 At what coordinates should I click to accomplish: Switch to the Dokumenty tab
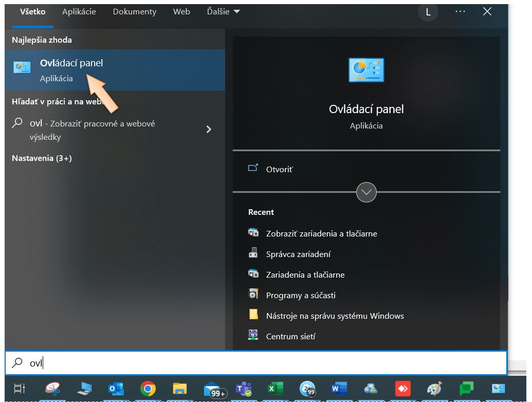click(135, 11)
